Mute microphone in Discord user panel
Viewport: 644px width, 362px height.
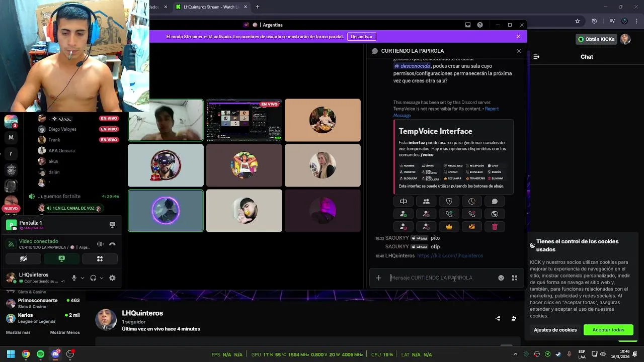click(74, 278)
